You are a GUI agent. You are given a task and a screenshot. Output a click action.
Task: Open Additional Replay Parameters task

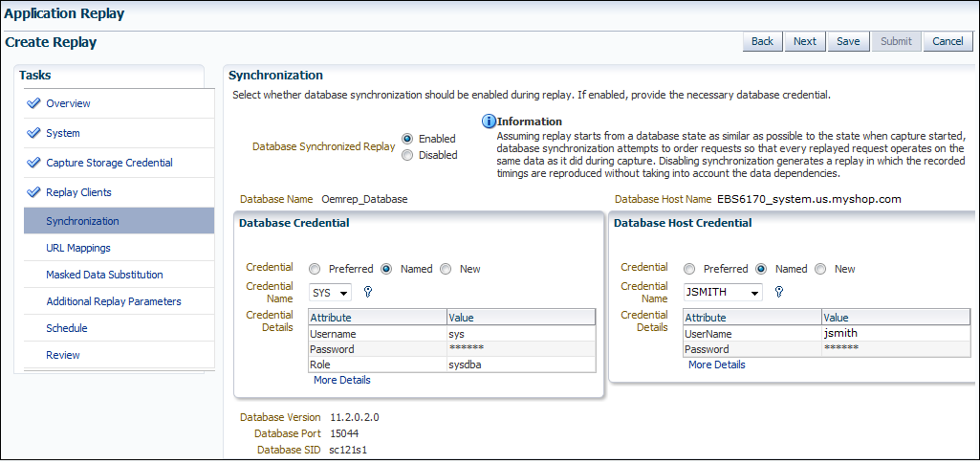click(x=114, y=301)
